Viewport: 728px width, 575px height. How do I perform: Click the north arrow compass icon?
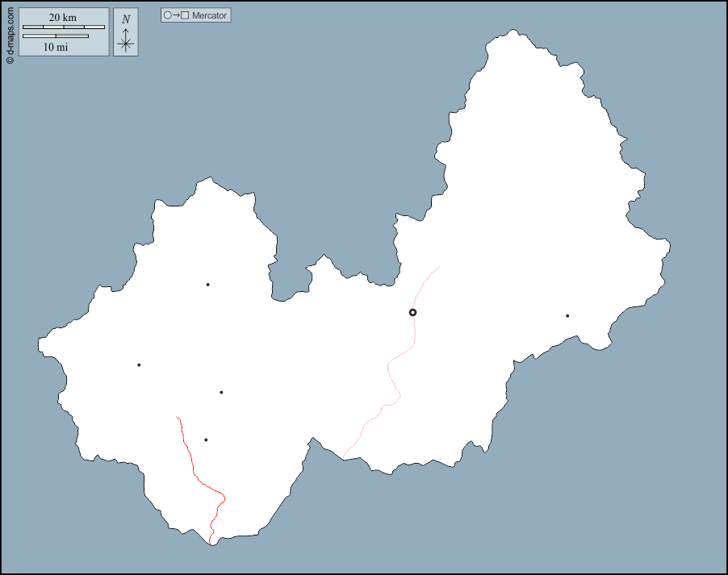click(x=125, y=32)
